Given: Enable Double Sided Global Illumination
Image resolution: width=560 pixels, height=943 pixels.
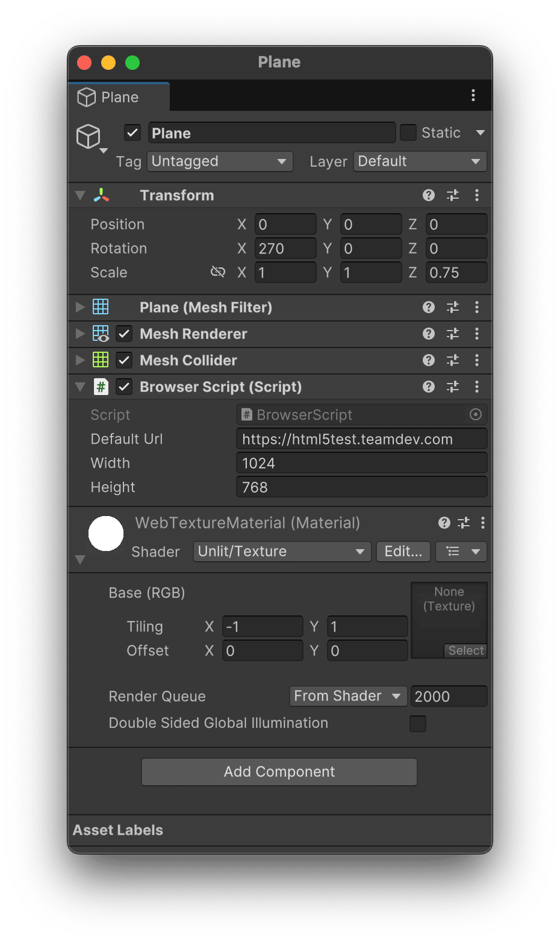Looking at the screenshot, I should tap(417, 723).
